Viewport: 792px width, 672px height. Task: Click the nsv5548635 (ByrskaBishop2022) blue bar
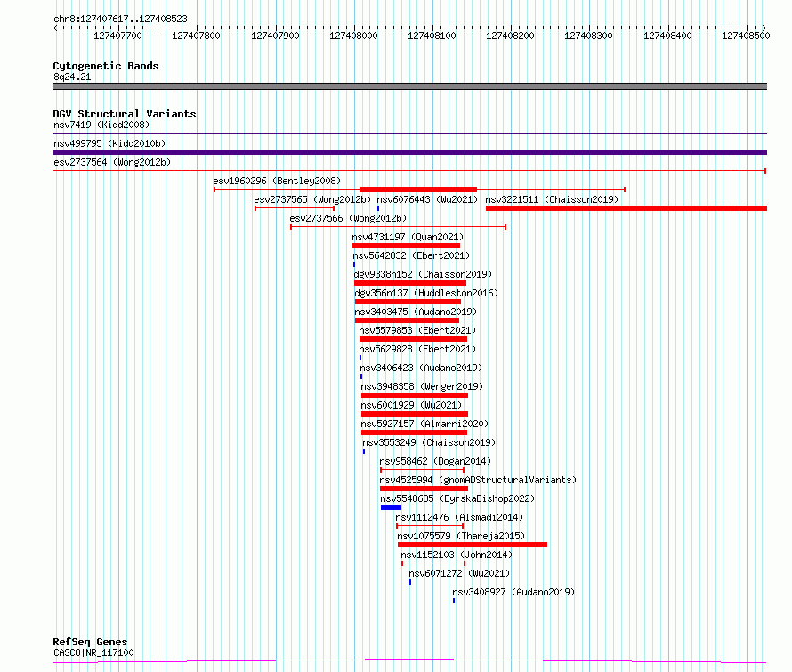click(391, 507)
